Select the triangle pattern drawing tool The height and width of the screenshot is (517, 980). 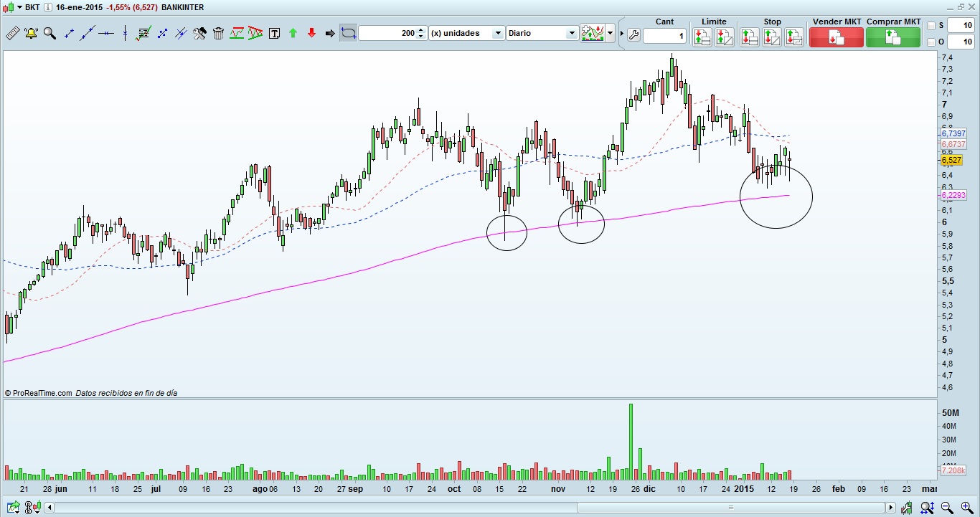coord(256,33)
